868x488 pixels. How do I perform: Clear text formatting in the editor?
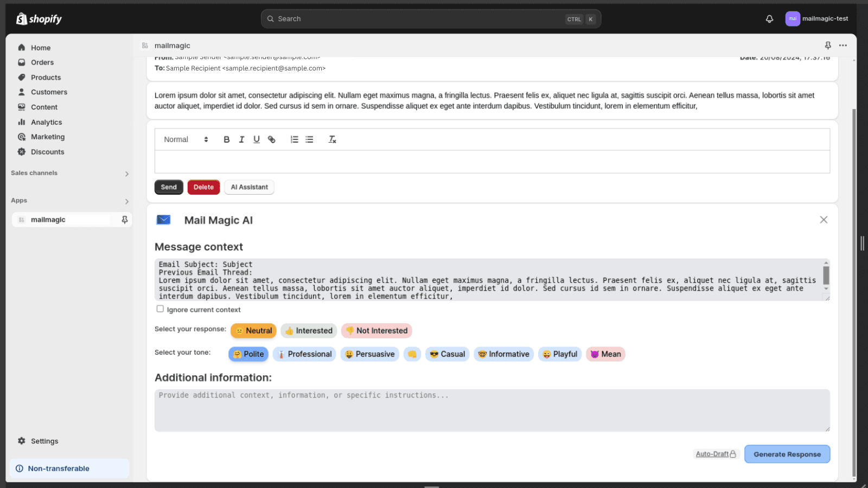point(332,139)
